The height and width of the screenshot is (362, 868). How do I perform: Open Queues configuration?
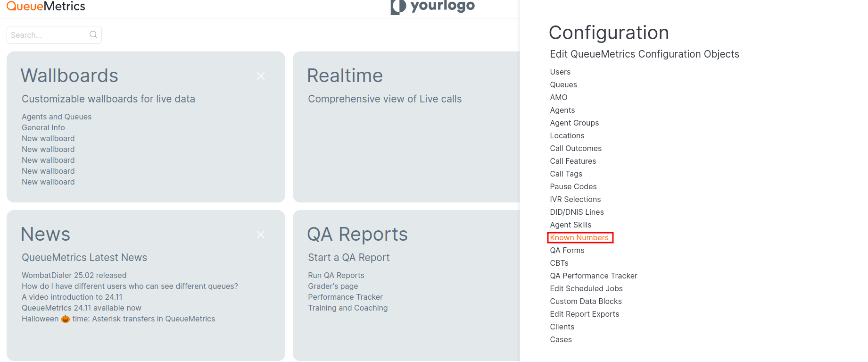(563, 84)
